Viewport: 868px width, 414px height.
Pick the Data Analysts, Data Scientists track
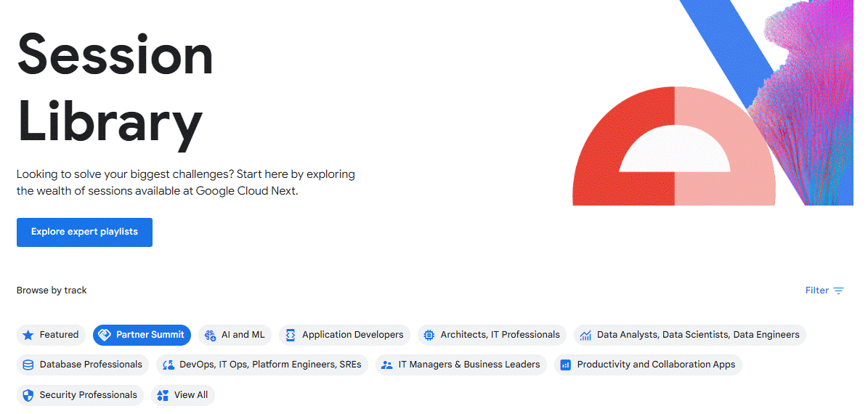pyautogui.click(x=690, y=335)
